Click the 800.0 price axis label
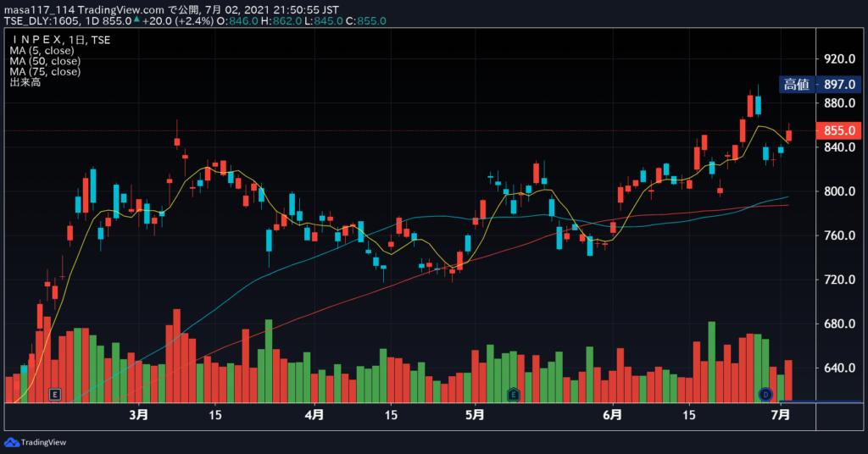 point(839,191)
